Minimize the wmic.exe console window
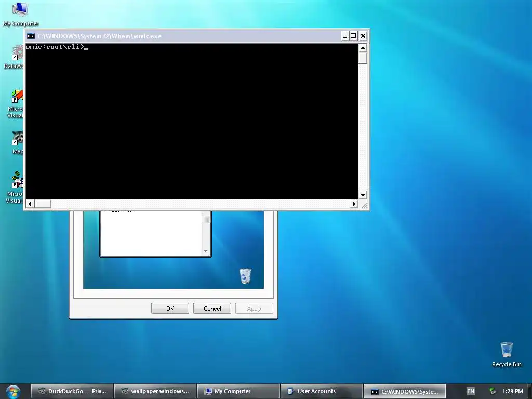The width and height of the screenshot is (532, 399). click(345, 36)
